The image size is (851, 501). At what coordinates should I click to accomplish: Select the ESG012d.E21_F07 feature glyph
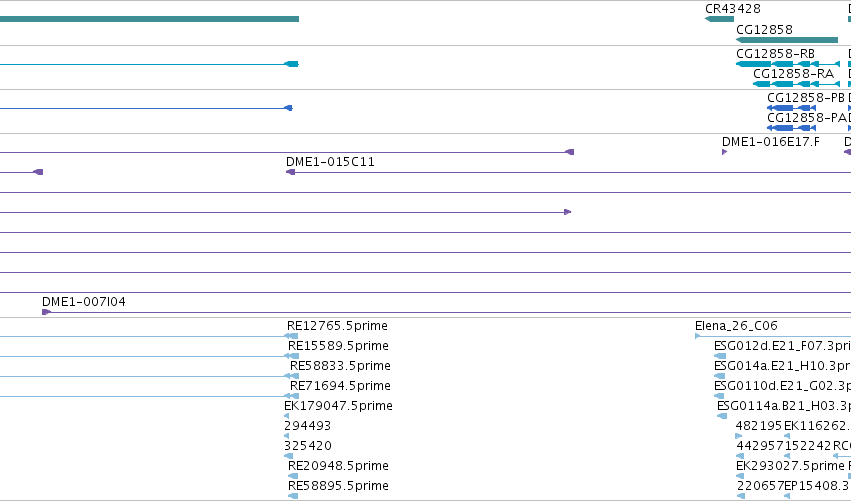(720, 357)
